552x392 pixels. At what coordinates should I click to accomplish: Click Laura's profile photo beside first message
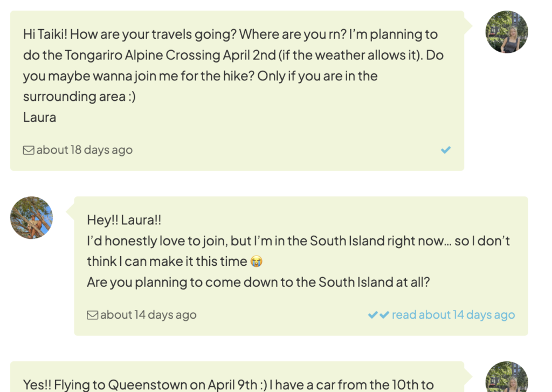tap(507, 32)
